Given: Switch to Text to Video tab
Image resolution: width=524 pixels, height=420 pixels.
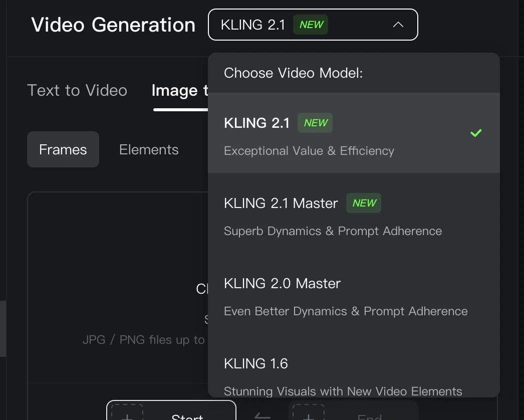Looking at the screenshot, I should click(x=77, y=90).
